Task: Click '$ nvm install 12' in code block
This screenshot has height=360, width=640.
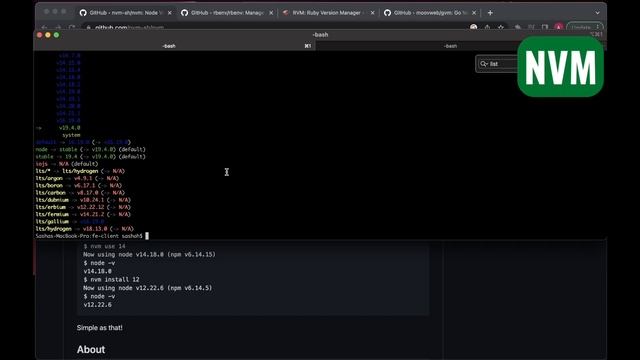Action: [111, 280]
